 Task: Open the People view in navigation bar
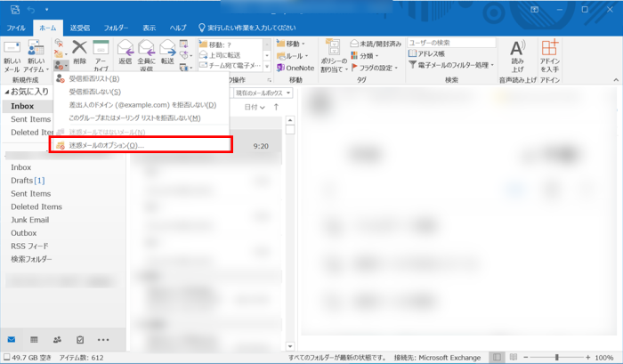click(x=57, y=340)
